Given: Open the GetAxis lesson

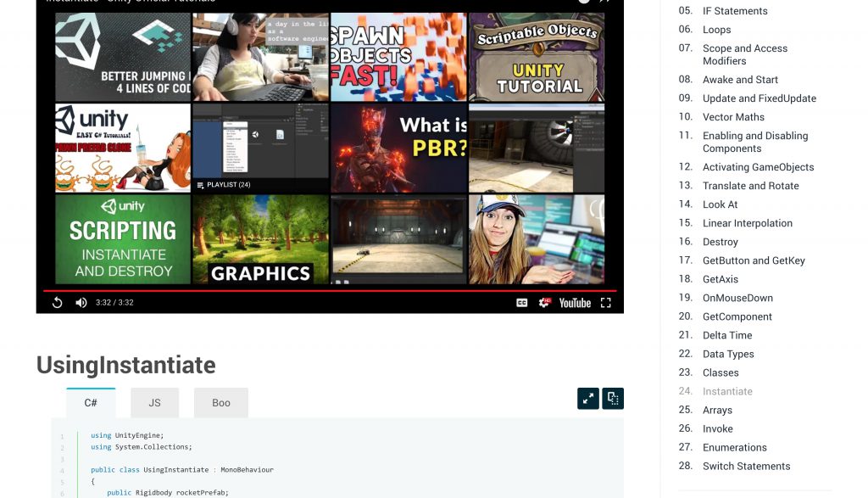Looking at the screenshot, I should [721, 280].
